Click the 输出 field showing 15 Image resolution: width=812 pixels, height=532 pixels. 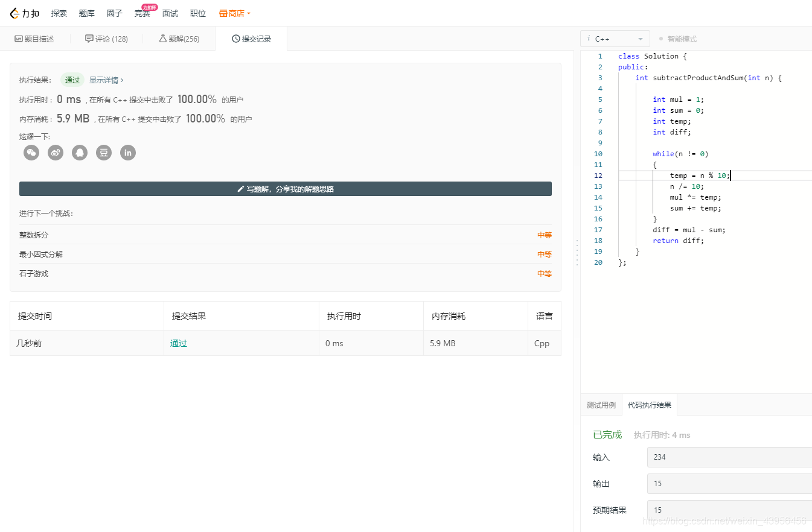729,483
